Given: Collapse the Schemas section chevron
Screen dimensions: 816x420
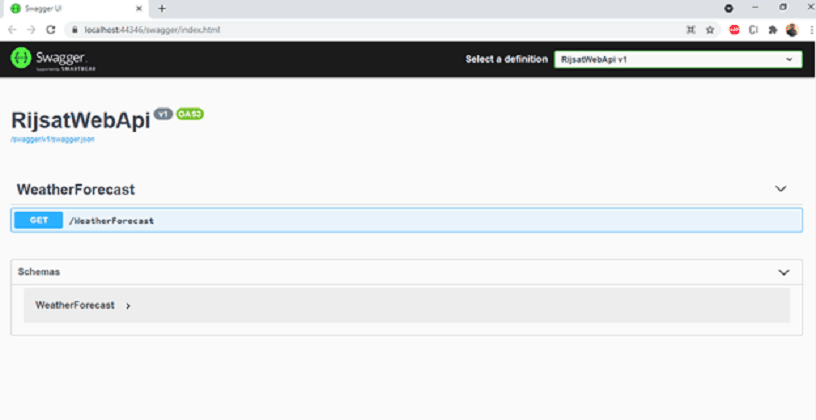Looking at the screenshot, I should point(784,272).
